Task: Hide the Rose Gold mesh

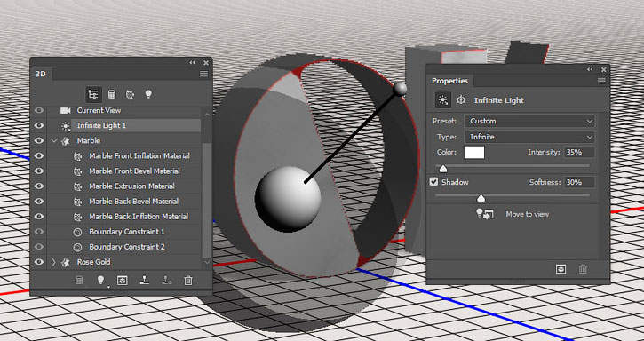Action: pos(39,262)
